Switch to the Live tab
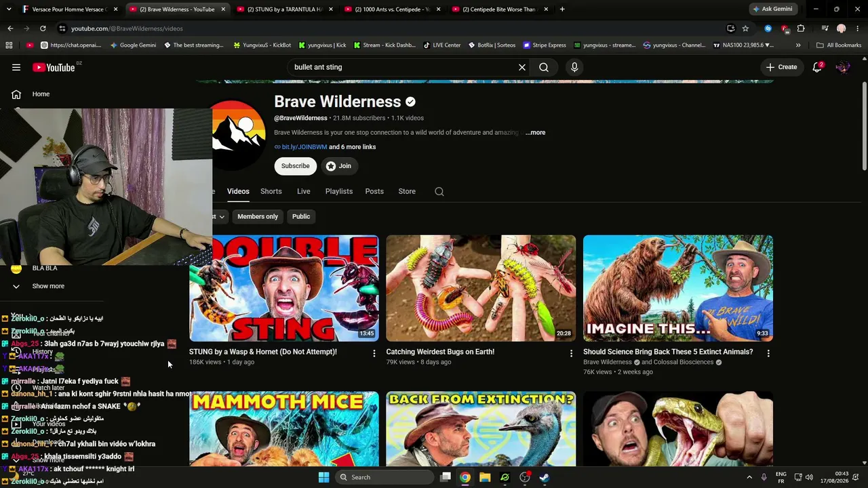The width and height of the screenshot is (868, 488). pyautogui.click(x=304, y=191)
